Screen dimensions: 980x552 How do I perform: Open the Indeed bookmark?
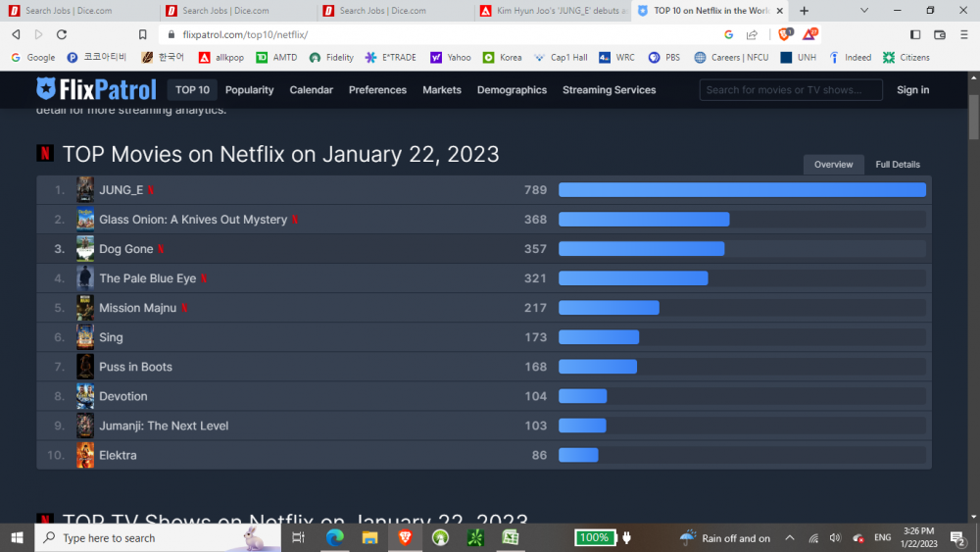click(x=851, y=58)
